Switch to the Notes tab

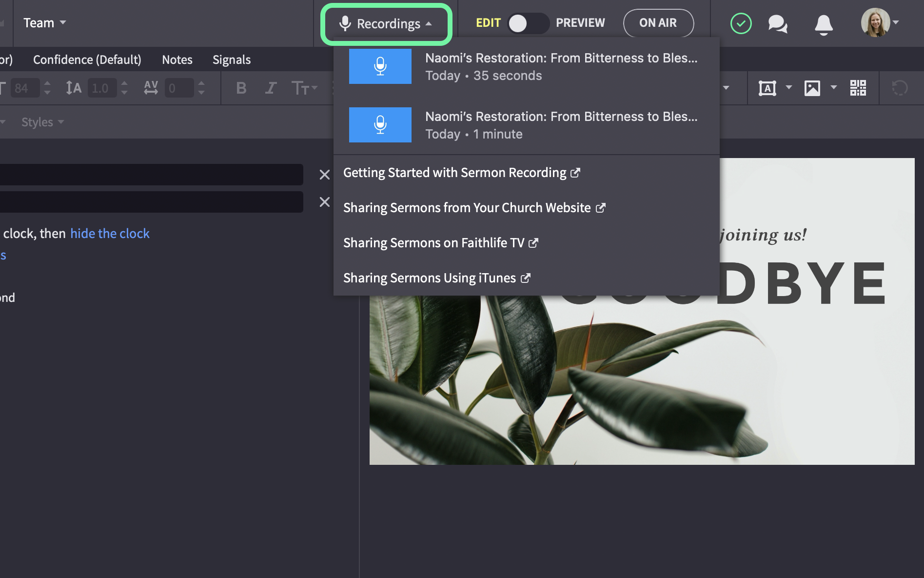coord(177,60)
